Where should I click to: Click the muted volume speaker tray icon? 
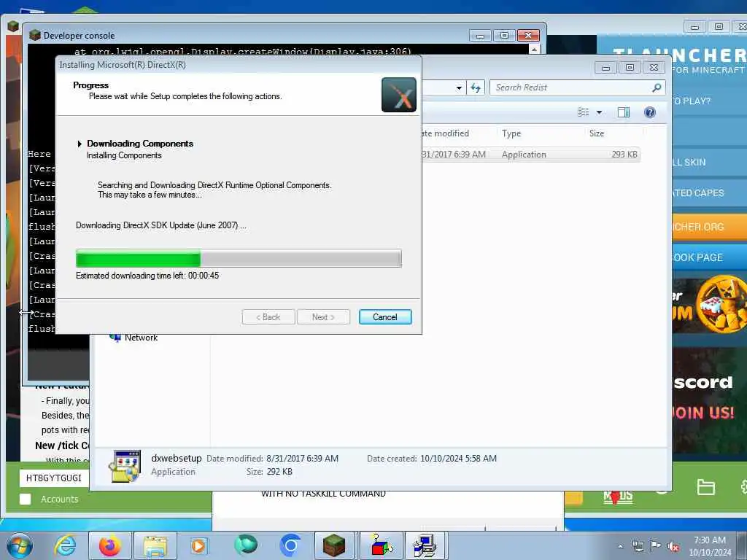673,546
